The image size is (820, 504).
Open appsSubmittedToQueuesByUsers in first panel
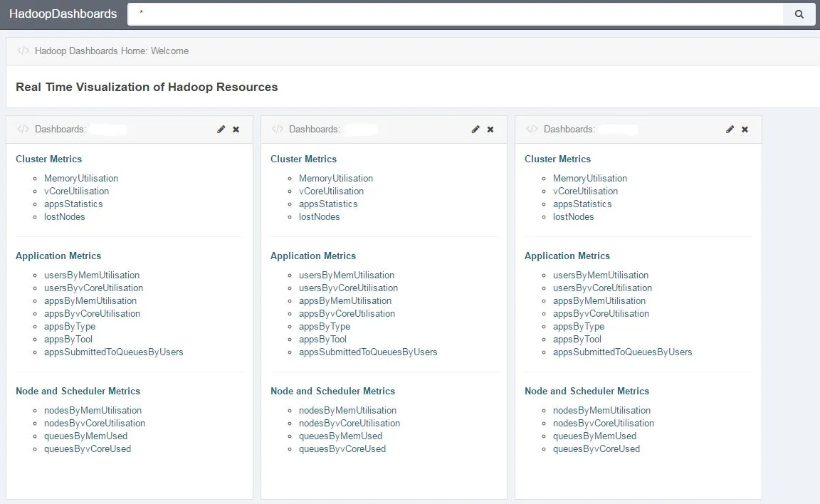pyautogui.click(x=113, y=352)
